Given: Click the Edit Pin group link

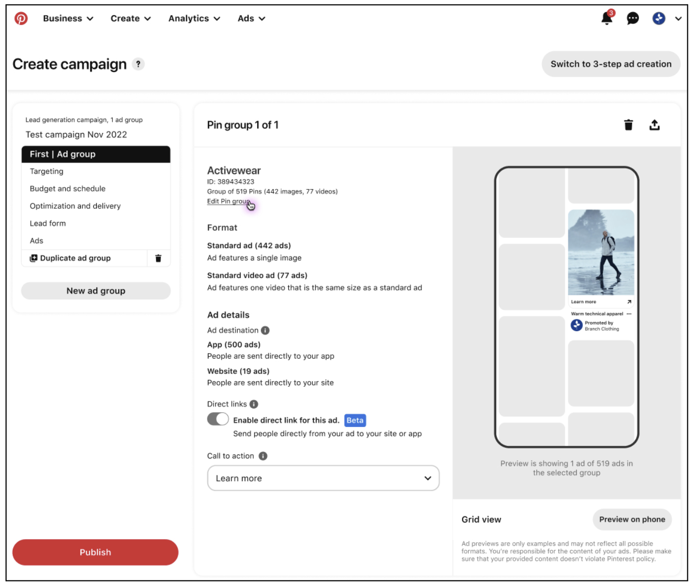Looking at the screenshot, I should coord(229,202).
